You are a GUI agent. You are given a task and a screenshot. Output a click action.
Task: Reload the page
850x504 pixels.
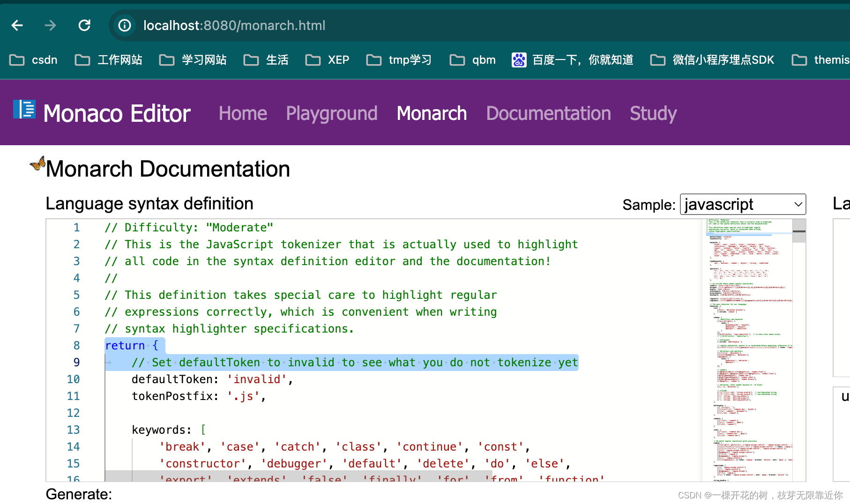[84, 25]
